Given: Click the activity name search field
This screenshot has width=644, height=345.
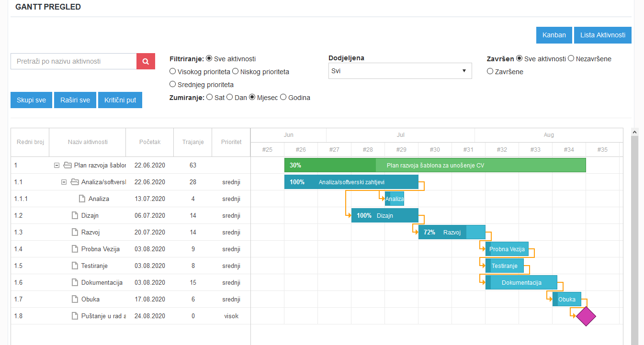Looking at the screenshot, I should [74, 61].
